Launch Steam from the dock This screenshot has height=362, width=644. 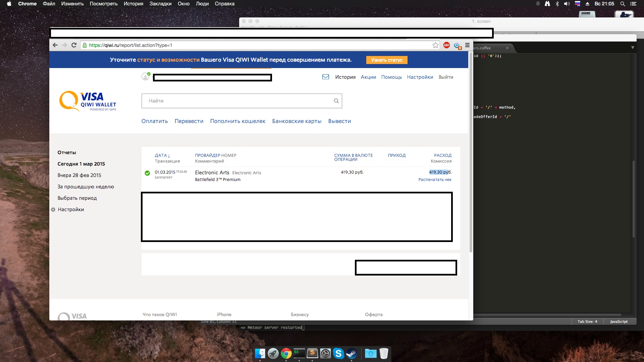click(352, 353)
